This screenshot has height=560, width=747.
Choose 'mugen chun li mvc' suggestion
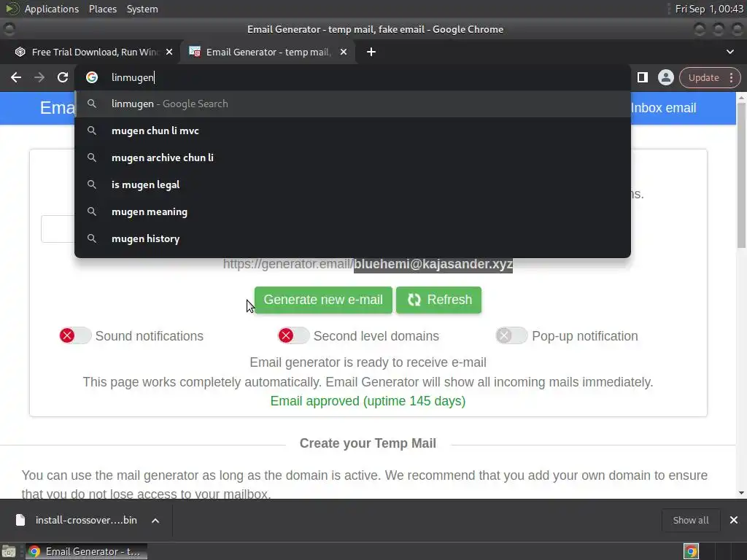coord(352,131)
